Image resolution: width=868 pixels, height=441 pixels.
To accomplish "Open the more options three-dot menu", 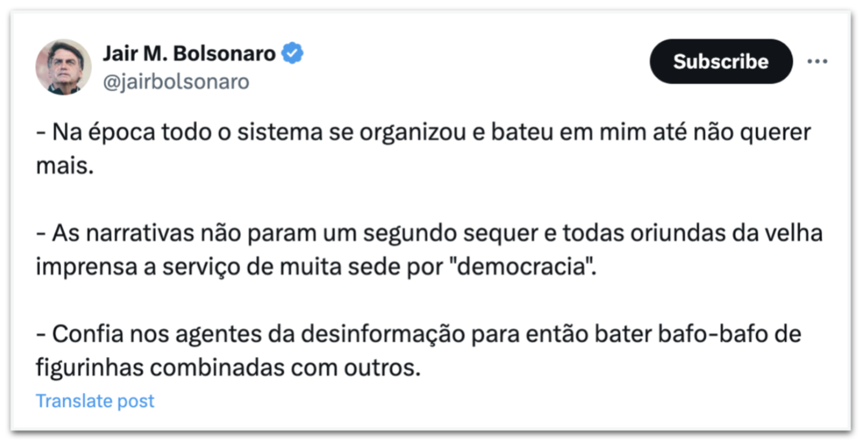I will point(817,61).
